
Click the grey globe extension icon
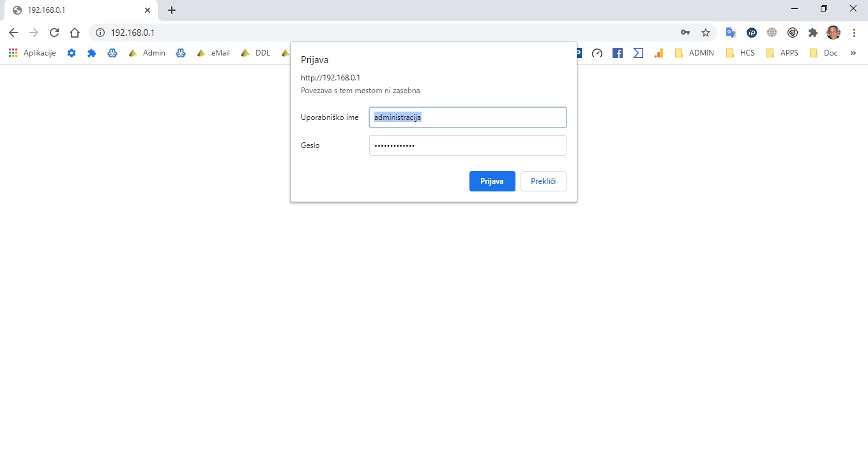point(772,33)
